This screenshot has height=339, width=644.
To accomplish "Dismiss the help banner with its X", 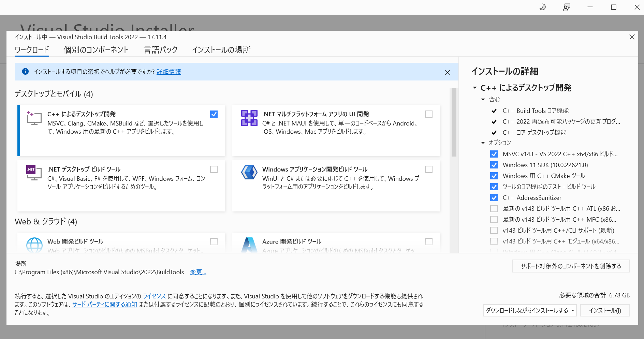I will coord(448,72).
